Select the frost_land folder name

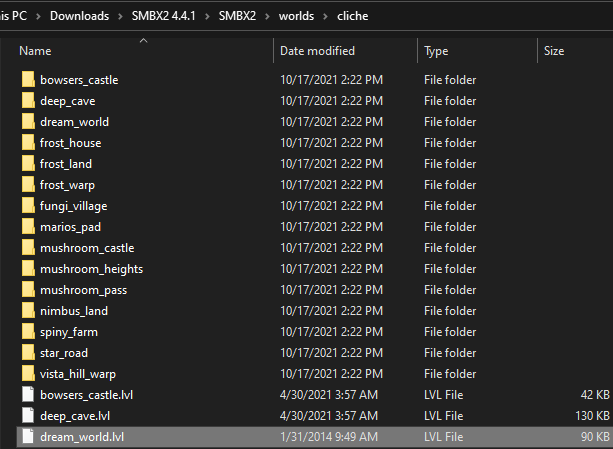tap(66, 164)
